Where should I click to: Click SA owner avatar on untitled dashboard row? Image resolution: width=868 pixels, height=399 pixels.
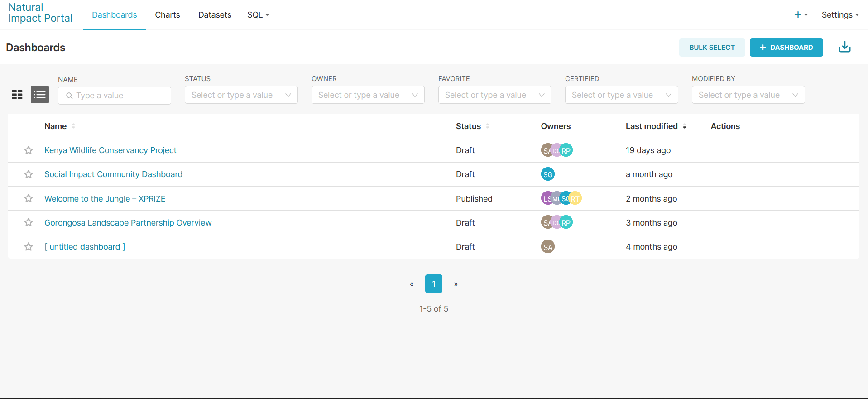(548, 247)
